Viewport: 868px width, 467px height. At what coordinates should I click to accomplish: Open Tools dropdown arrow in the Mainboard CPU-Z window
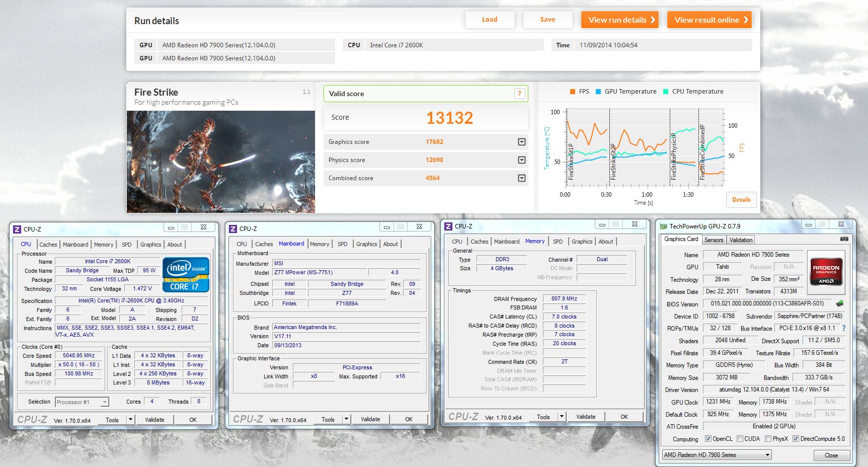tap(346, 419)
